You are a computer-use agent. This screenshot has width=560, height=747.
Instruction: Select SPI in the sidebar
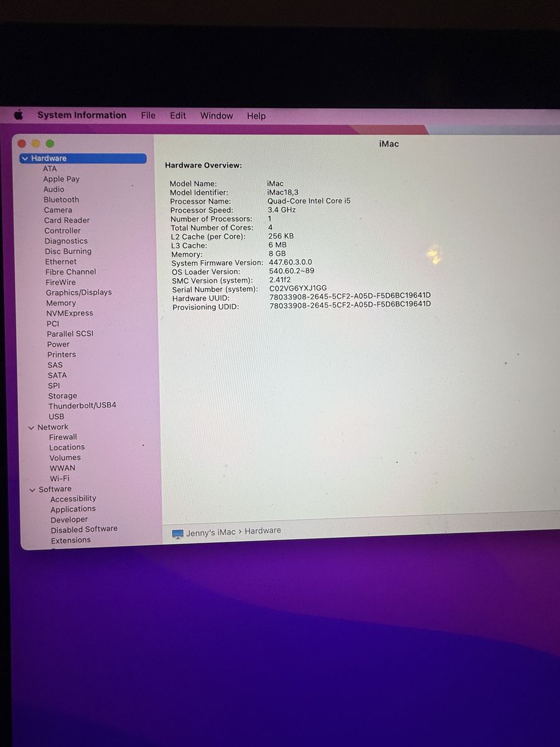coord(54,386)
